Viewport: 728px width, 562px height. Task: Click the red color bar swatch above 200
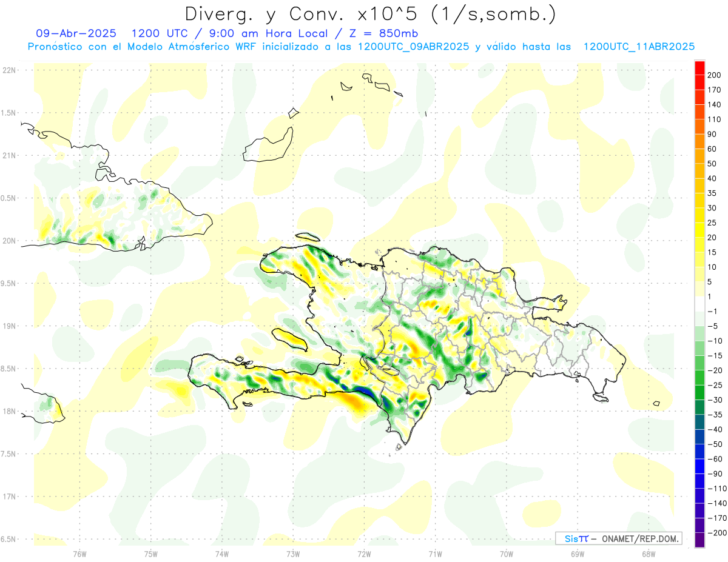click(699, 67)
